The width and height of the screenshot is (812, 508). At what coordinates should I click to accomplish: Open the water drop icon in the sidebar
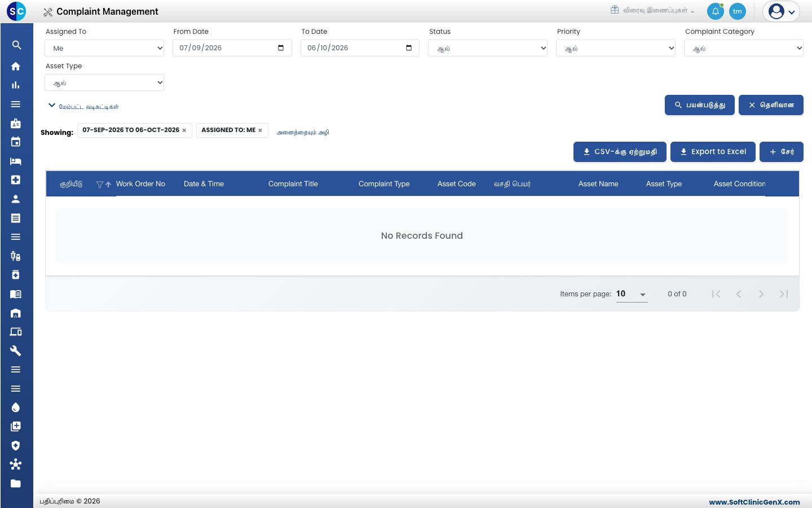point(16,408)
